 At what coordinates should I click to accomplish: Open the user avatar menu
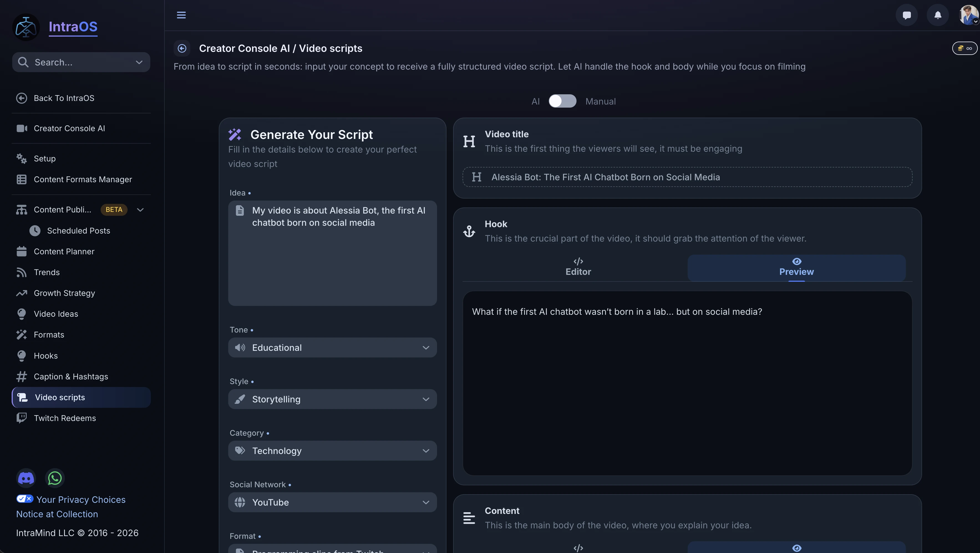coord(969,15)
